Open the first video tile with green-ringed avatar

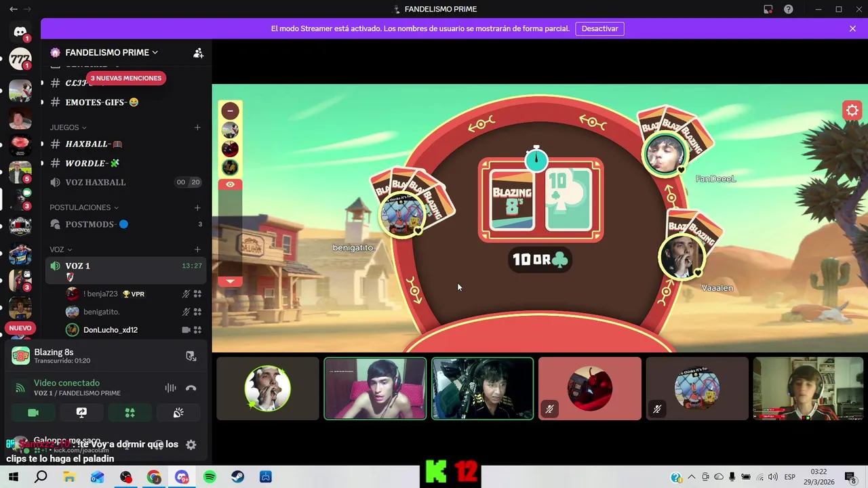coord(268,388)
